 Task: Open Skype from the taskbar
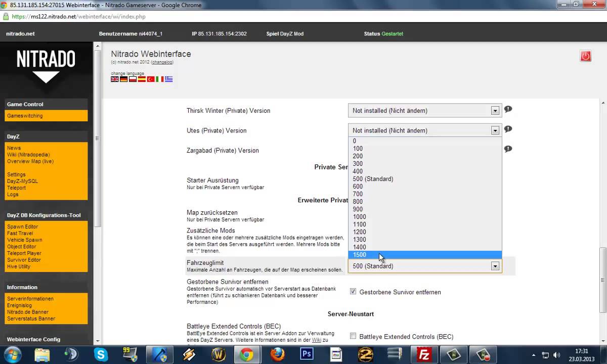coord(101,354)
